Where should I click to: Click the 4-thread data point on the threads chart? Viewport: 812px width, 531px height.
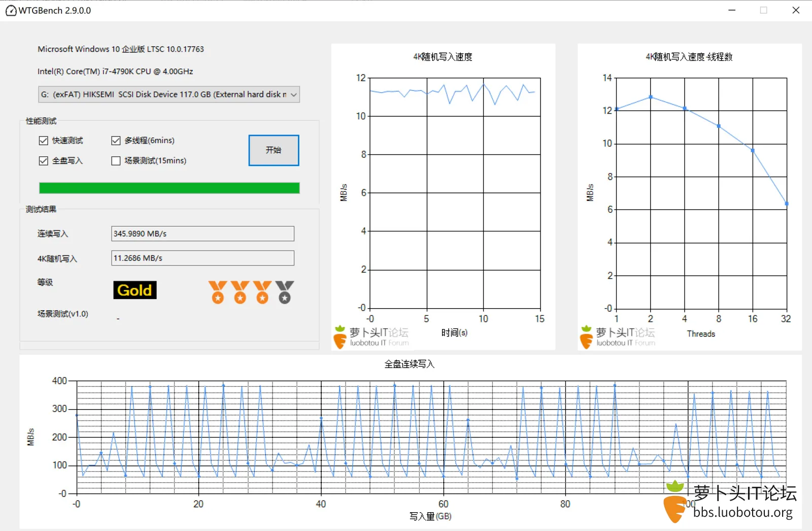(x=685, y=108)
